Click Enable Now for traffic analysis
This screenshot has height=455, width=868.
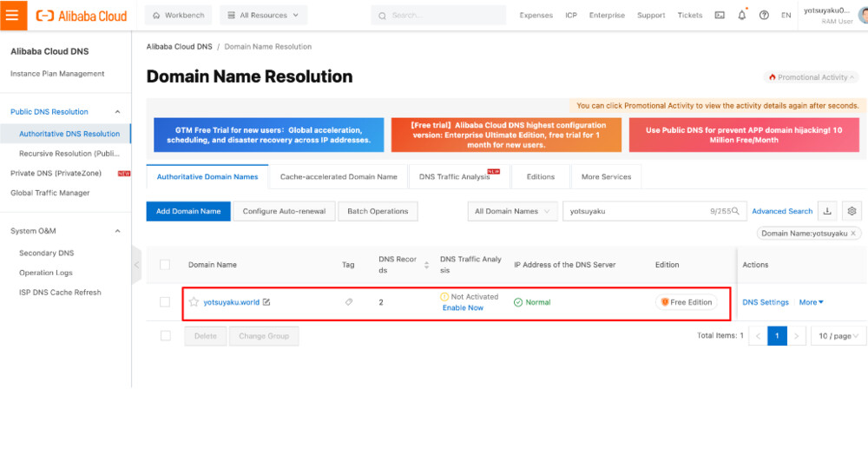pos(463,307)
